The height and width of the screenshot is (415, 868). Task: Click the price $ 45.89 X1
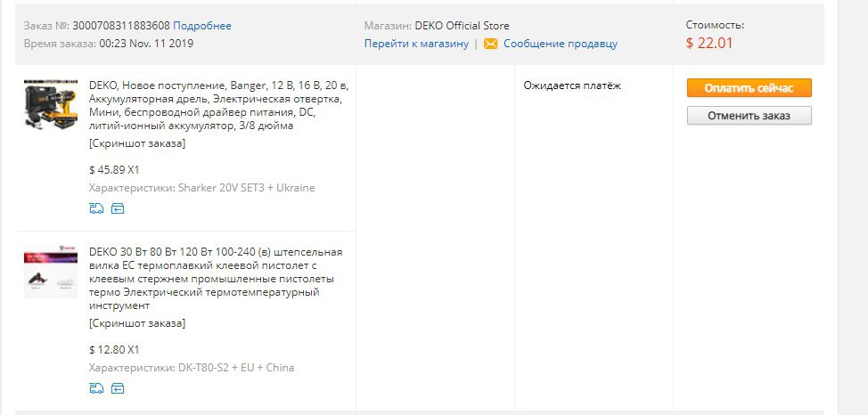pyautogui.click(x=114, y=170)
